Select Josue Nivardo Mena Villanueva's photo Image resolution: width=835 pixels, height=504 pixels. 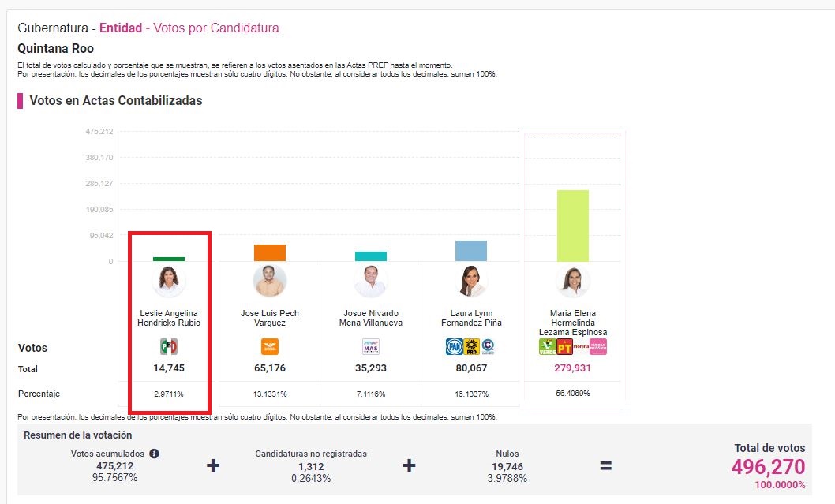pyautogui.click(x=371, y=281)
